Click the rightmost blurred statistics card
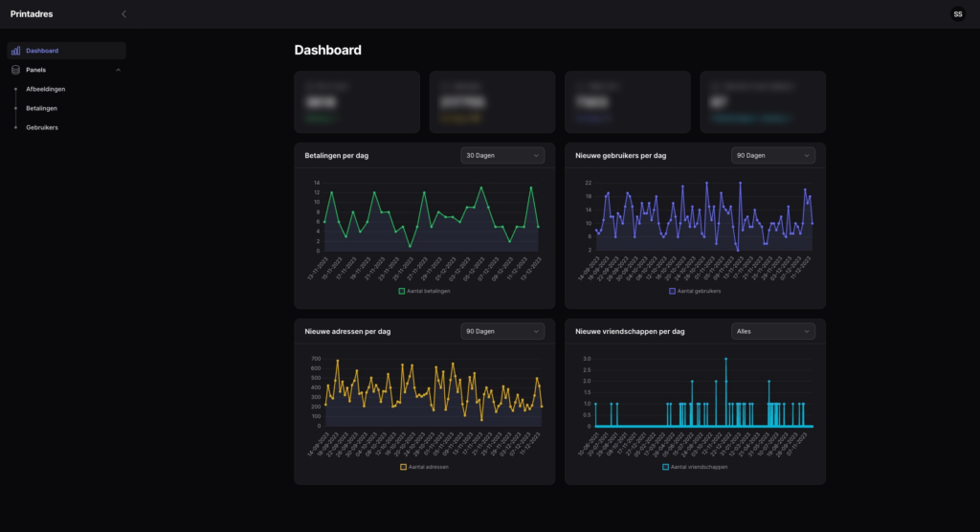 click(762, 101)
